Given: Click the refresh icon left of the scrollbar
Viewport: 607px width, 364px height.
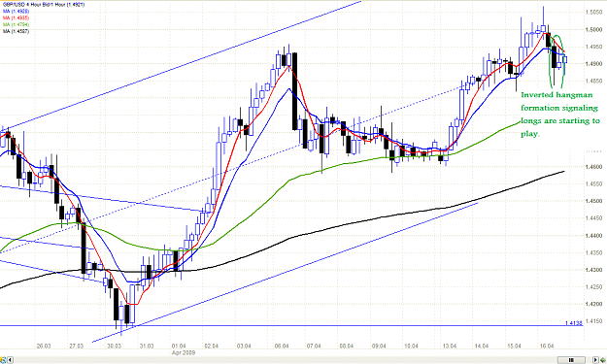Looking at the screenshot, I should point(3,360).
